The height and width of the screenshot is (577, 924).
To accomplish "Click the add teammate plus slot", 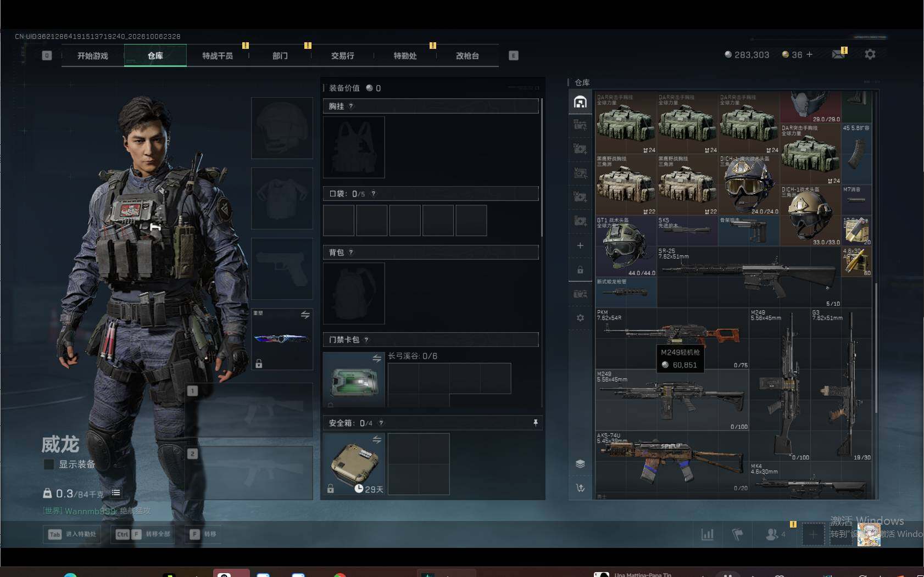I will tap(813, 534).
